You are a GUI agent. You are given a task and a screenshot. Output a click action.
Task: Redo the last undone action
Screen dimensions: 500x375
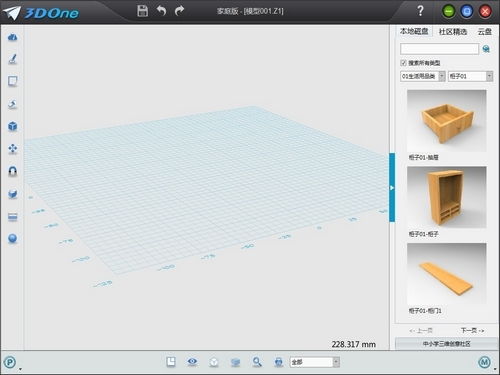point(179,11)
